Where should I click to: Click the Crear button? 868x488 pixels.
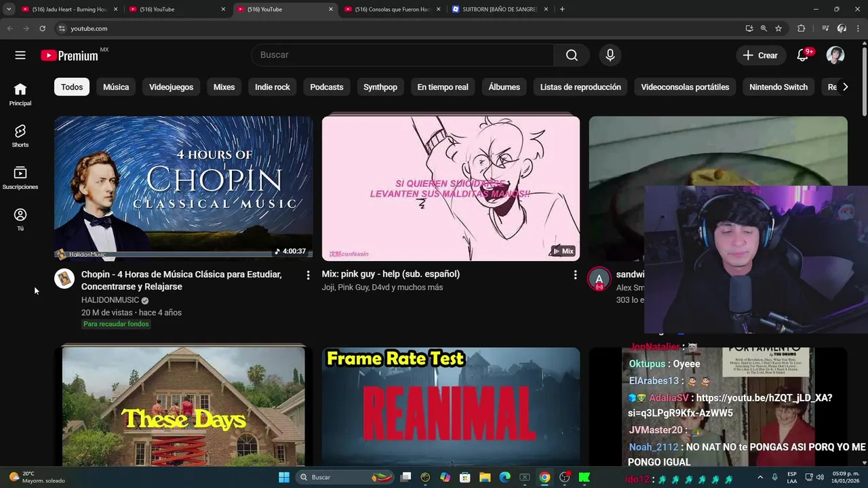pos(760,56)
